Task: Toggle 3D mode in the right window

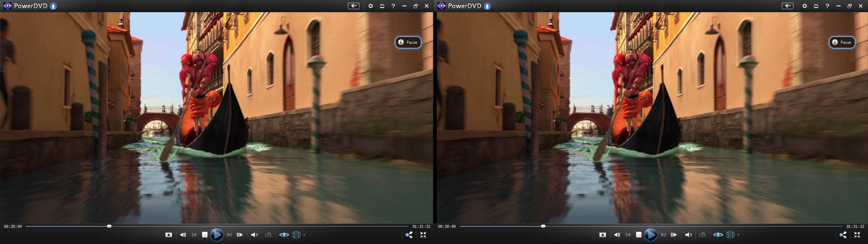Action: click(x=730, y=235)
